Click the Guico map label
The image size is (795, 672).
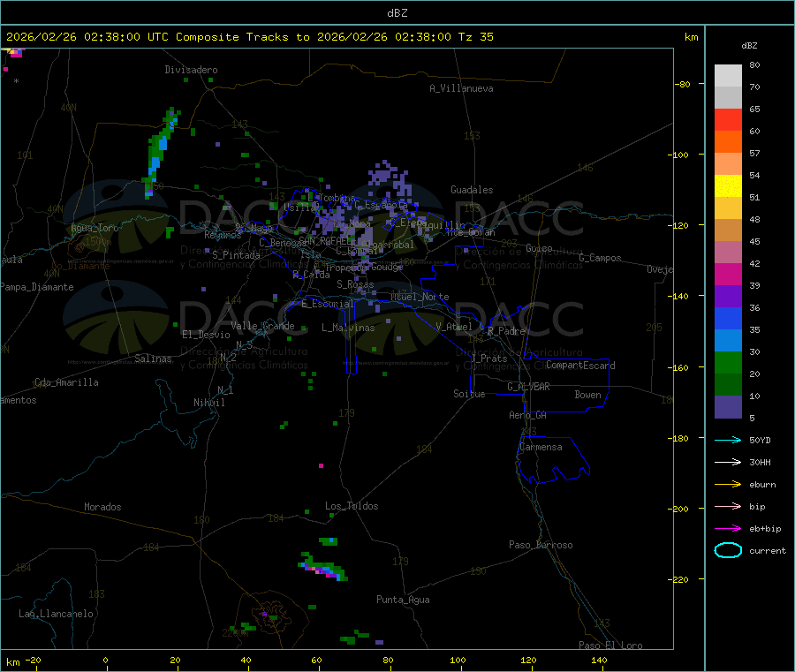coord(539,248)
